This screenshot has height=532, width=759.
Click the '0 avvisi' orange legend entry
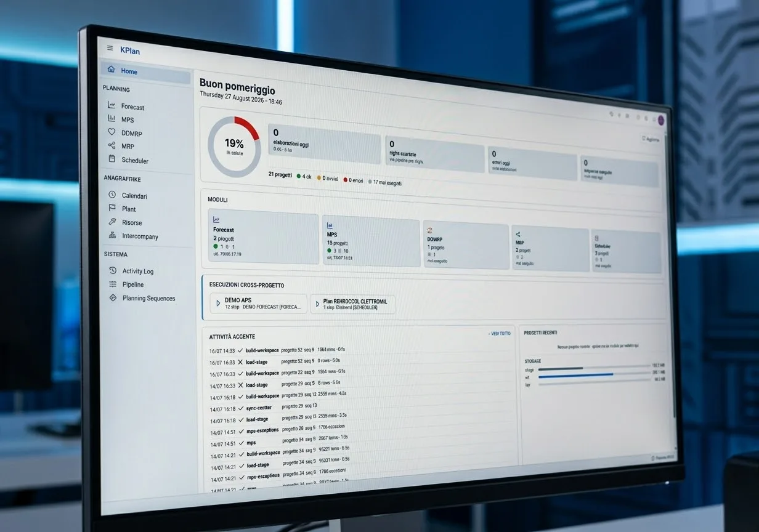tap(327, 179)
